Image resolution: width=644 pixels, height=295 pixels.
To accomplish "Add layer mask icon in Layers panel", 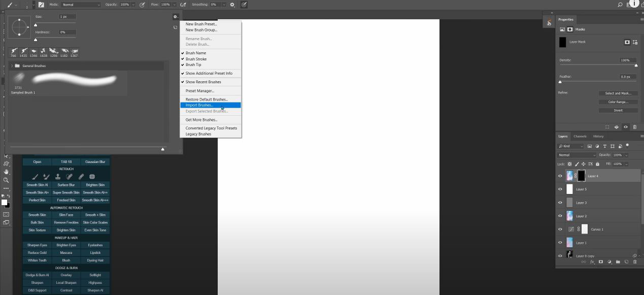I will click(601, 262).
